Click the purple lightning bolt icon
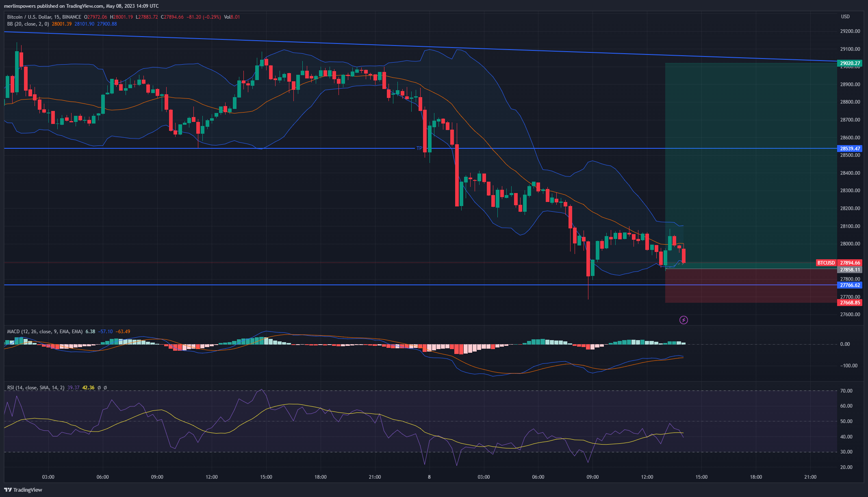Screen dimensions: 868x497 tap(684, 320)
